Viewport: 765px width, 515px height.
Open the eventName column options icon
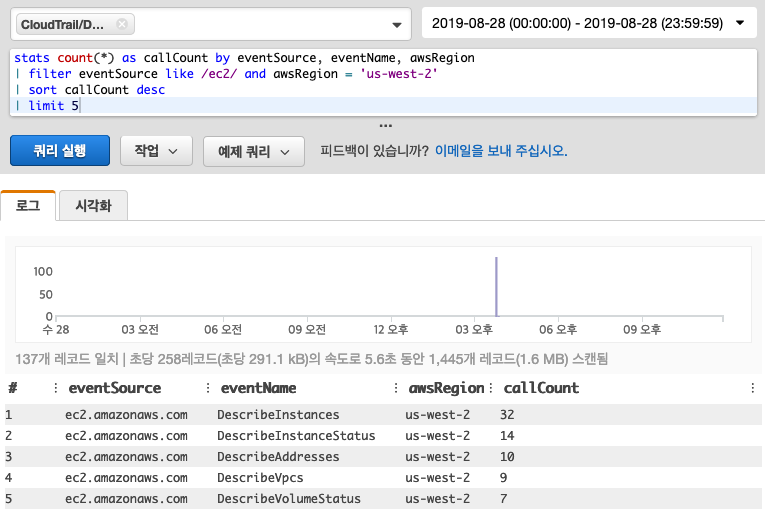pos(396,388)
